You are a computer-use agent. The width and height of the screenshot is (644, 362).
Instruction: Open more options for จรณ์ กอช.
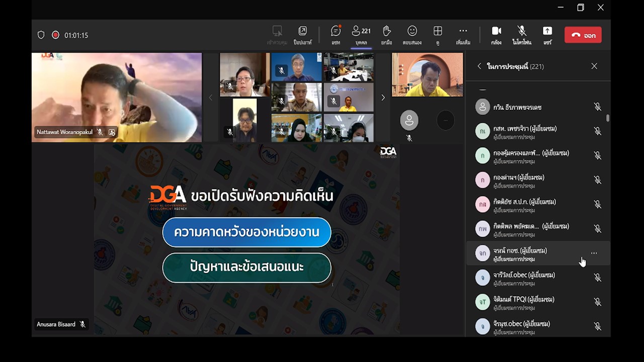(594, 253)
